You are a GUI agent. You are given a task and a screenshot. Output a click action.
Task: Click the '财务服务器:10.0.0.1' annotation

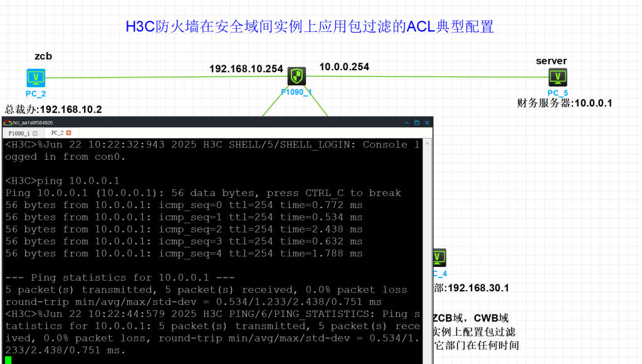click(x=565, y=103)
